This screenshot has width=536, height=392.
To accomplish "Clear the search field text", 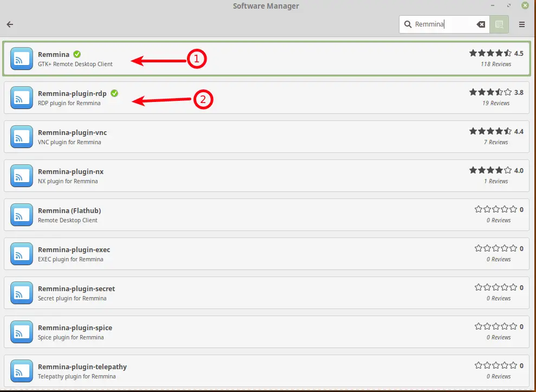I will 481,24.
